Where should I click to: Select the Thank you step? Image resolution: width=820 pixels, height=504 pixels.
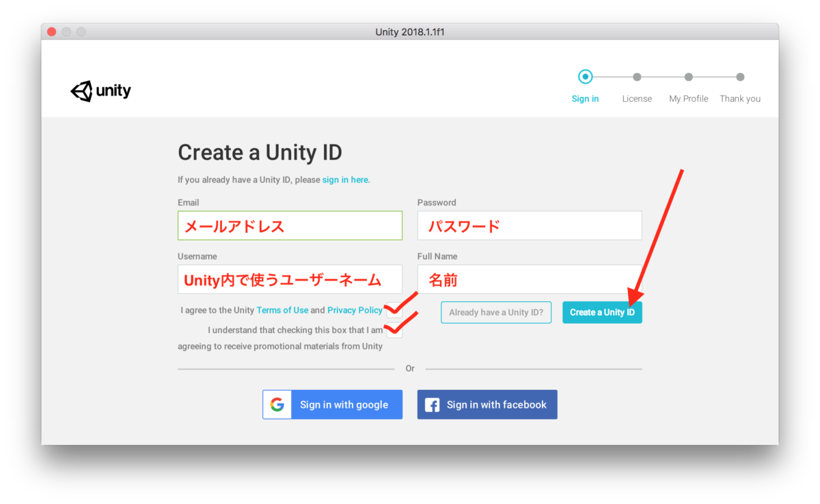[740, 98]
